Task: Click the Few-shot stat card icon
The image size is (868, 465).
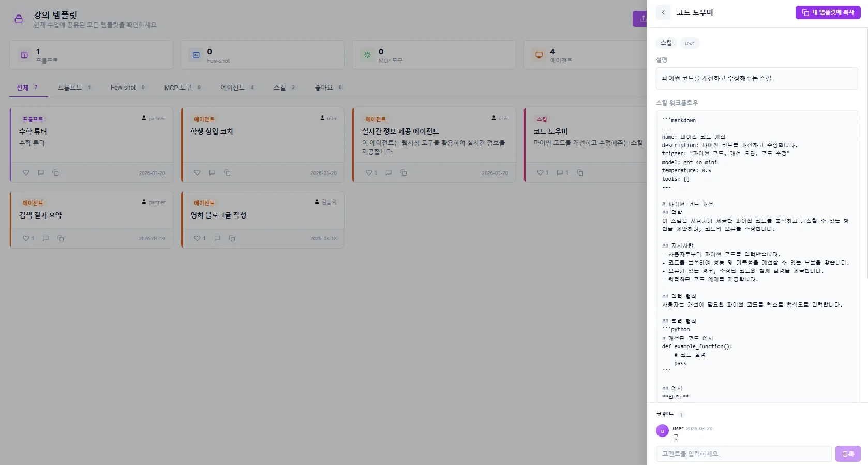Action: 196,55
